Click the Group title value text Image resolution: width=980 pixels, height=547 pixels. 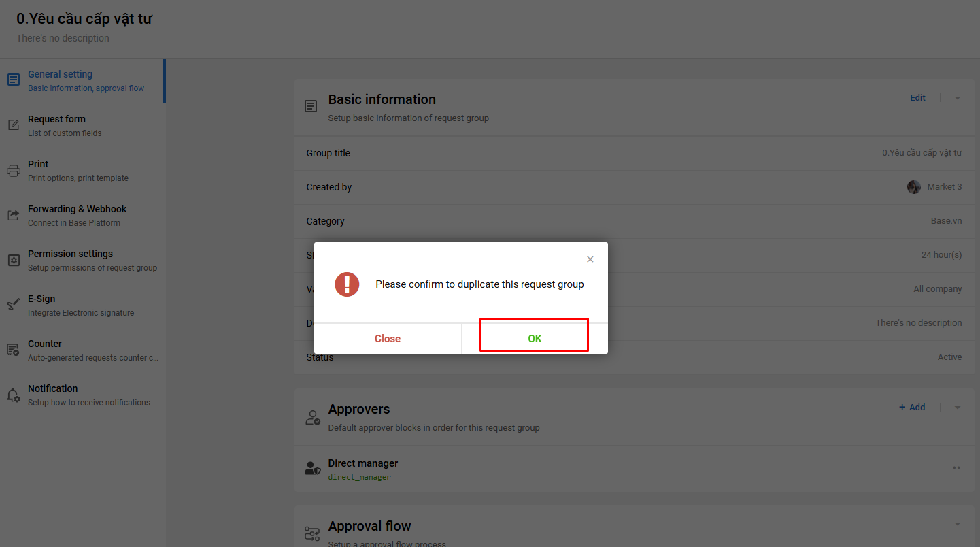point(922,153)
